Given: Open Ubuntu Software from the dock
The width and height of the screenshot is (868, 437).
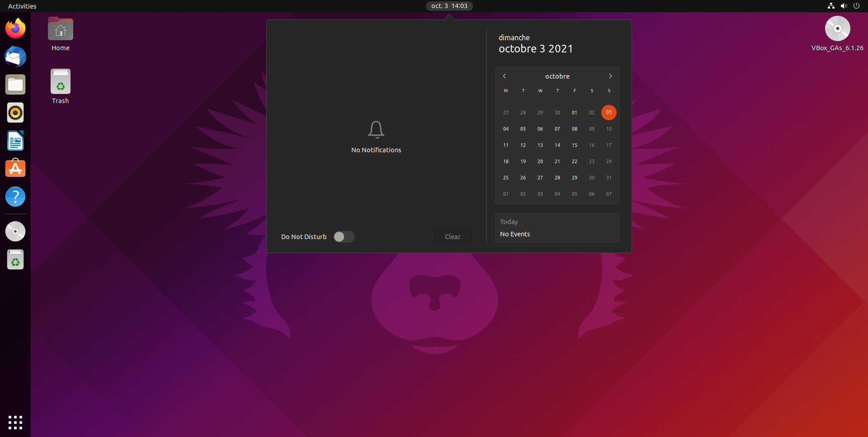Looking at the screenshot, I should [x=15, y=169].
